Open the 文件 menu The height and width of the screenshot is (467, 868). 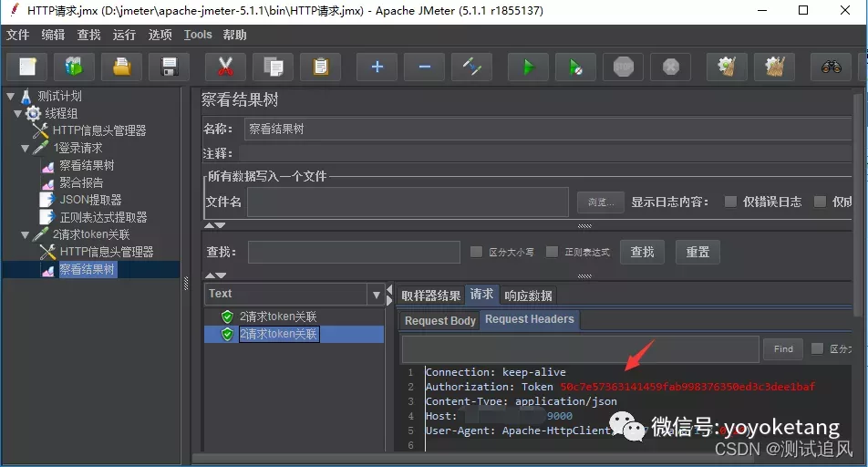coord(17,35)
